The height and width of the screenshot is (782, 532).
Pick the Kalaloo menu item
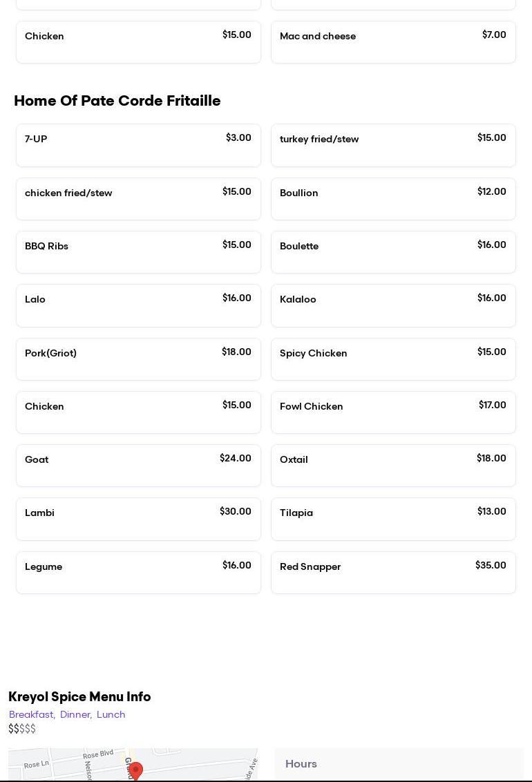393,305
